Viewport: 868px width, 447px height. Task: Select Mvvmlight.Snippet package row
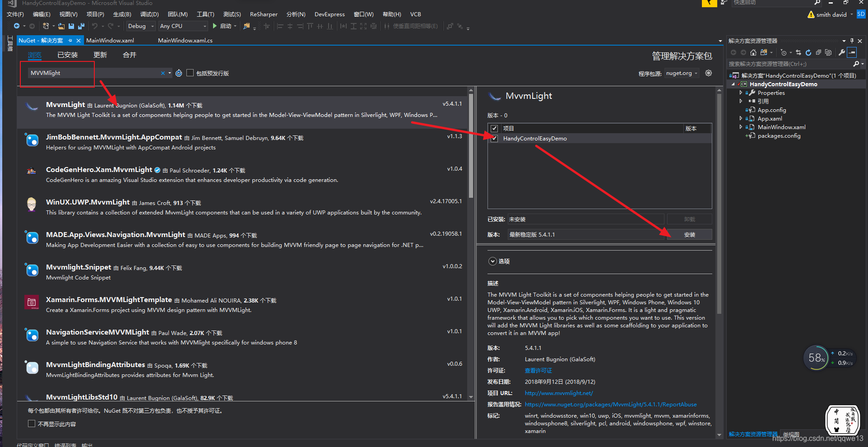point(243,272)
